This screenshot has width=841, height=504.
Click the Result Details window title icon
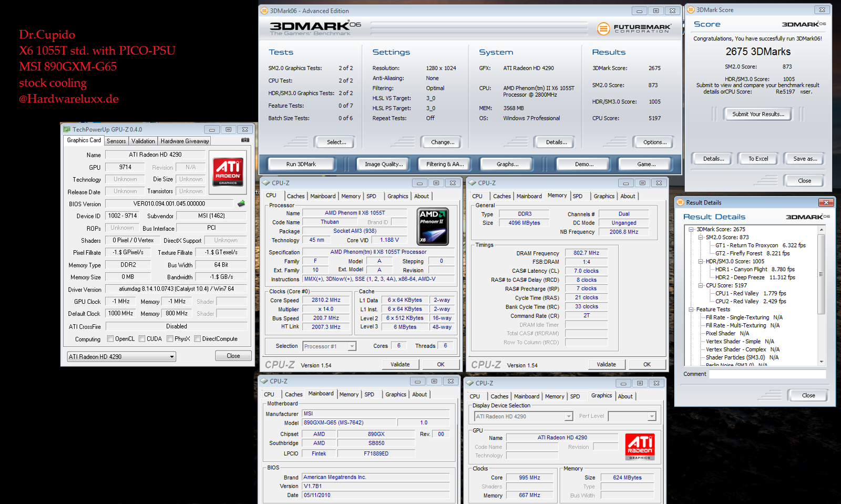coord(681,202)
